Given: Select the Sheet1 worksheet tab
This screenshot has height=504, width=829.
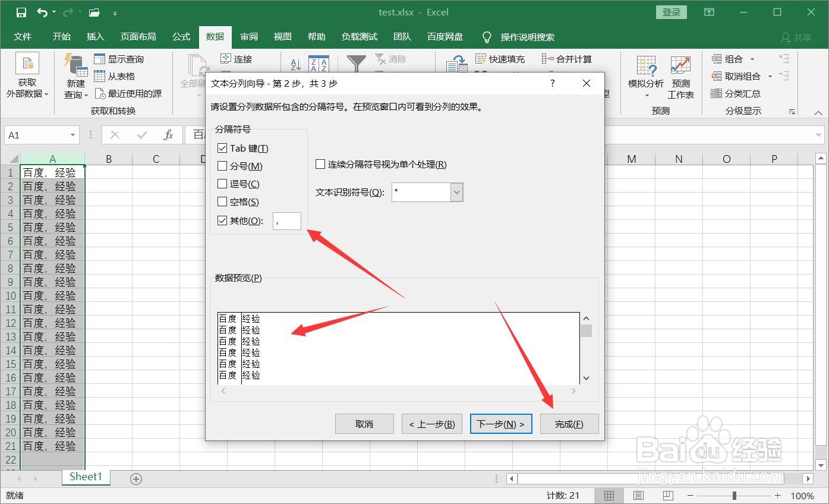Looking at the screenshot, I should 85,477.
